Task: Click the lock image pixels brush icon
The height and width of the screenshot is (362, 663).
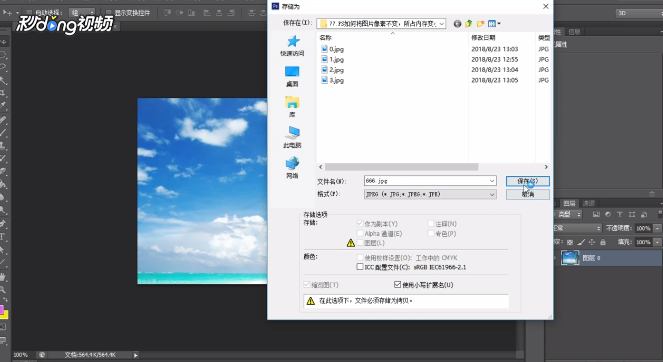Action: pyautogui.click(x=581, y=242)
